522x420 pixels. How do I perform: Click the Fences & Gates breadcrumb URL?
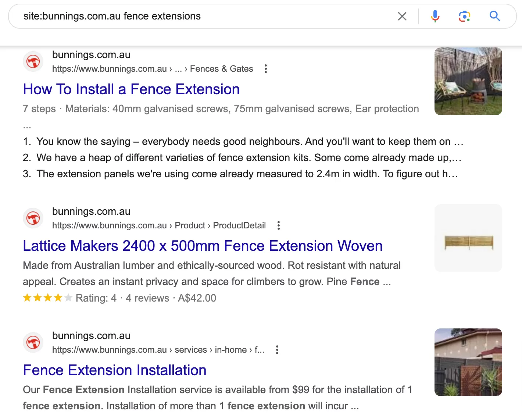(153, 69)
